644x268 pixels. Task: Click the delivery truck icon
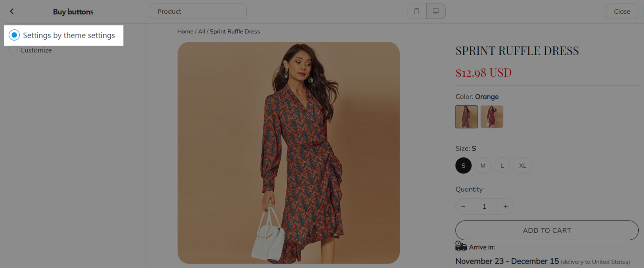coord(461,246)
